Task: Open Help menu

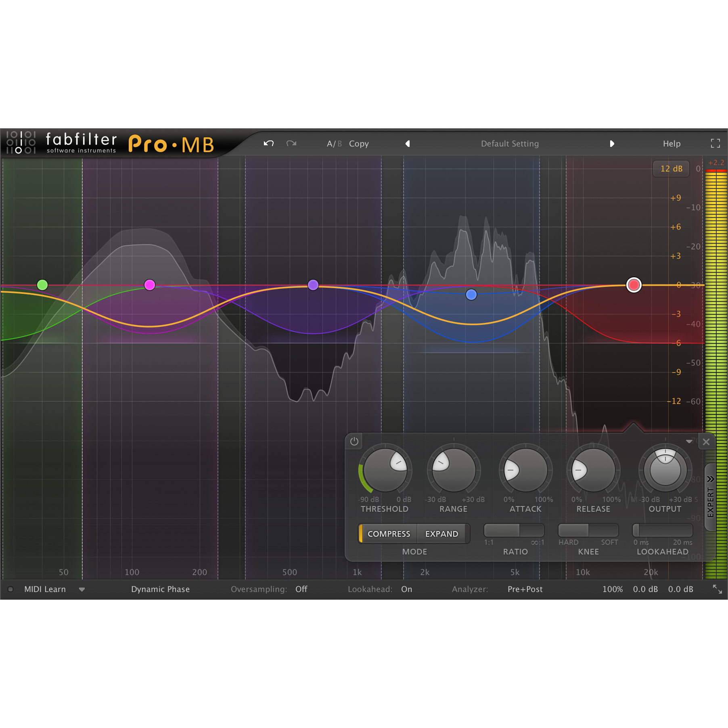Action: (x=672, y=144)
